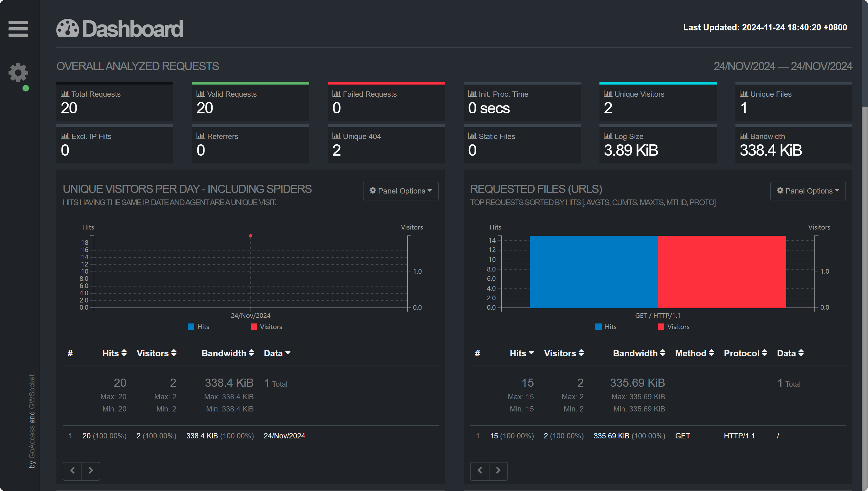Open Panel Options for Unique Visitors panel

point(400,191)
